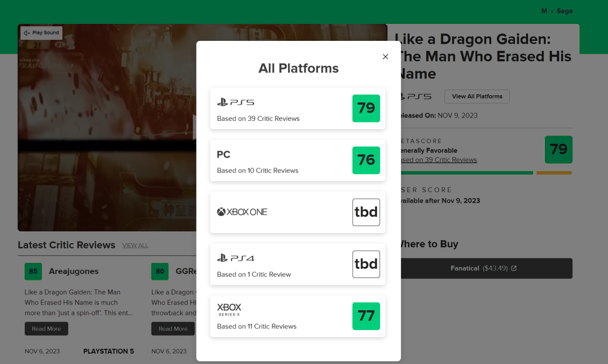Select the Xbox One platform card
The image size is (608, 364).
(x=298, y=212)
